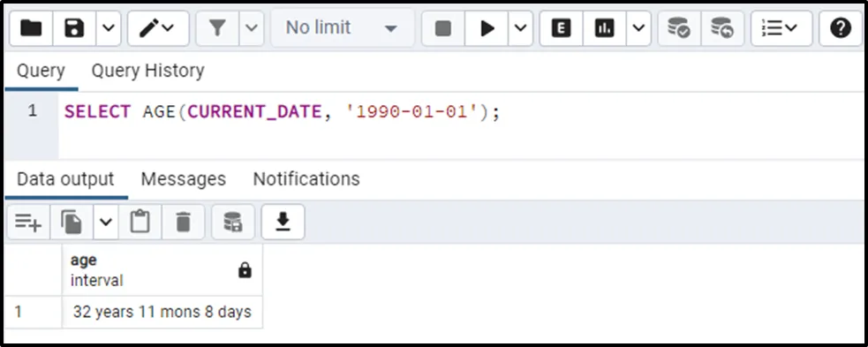Open the Help question mark

(841, 27)
